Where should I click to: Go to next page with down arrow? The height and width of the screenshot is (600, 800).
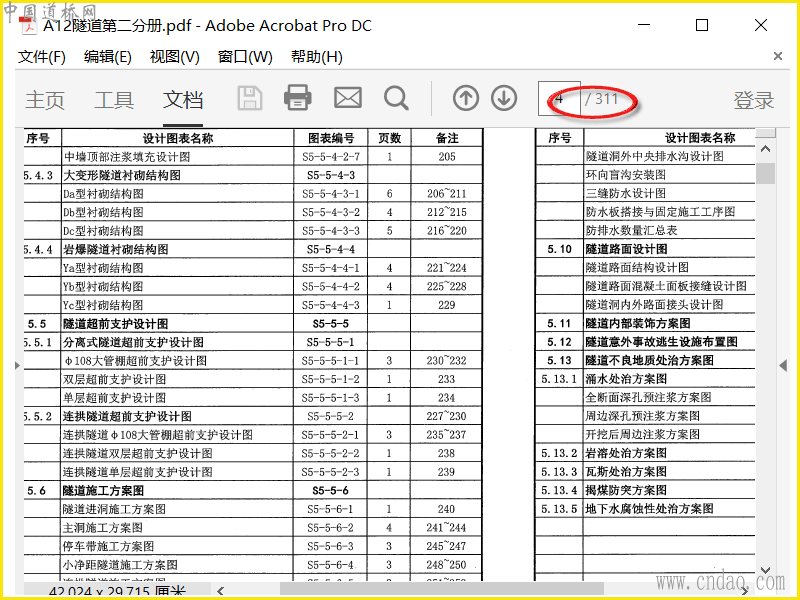pos(504,98)
